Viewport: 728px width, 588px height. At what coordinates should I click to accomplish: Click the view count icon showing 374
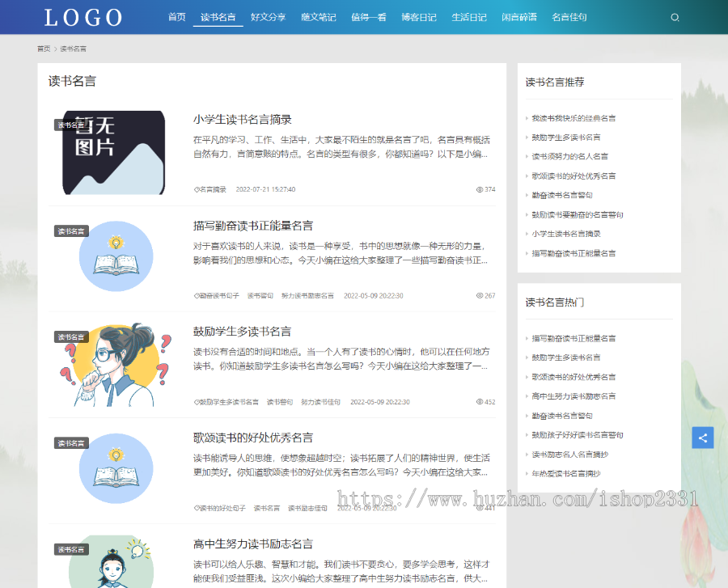(480, 189)
